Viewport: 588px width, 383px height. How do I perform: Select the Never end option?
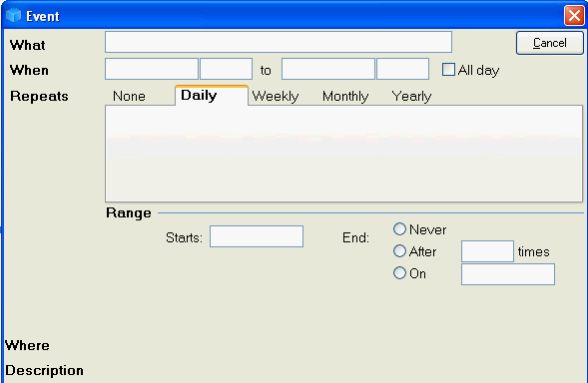tap(399, 229)
